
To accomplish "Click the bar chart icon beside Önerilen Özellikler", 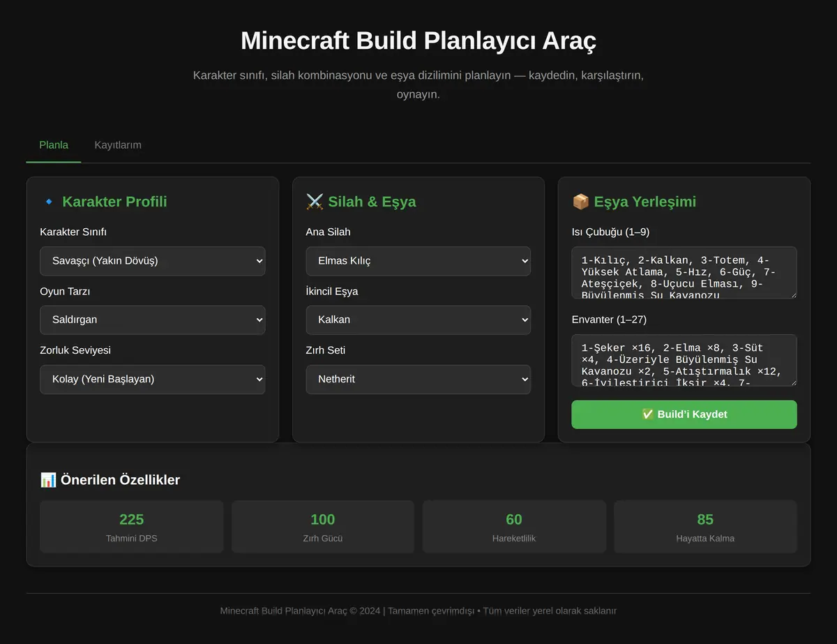I will (48, 480).
